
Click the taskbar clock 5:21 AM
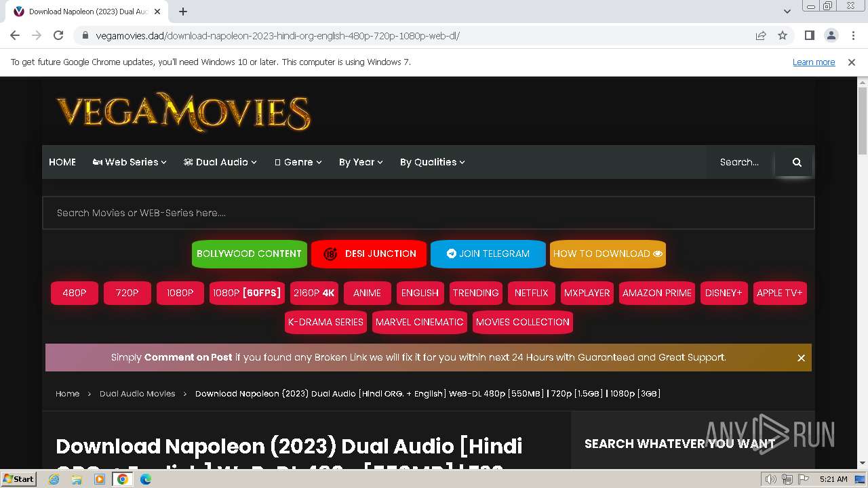pyautogui.click(x=833, y=479)
